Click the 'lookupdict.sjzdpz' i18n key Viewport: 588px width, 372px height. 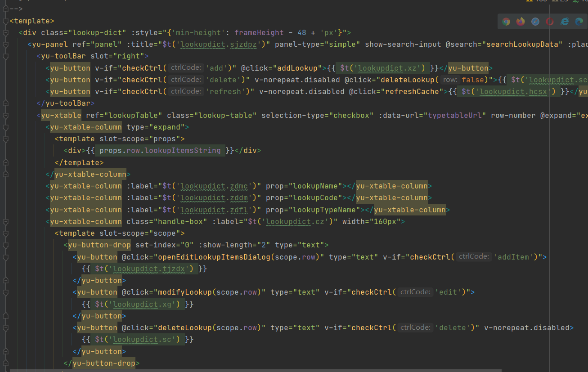pos(218,45)
